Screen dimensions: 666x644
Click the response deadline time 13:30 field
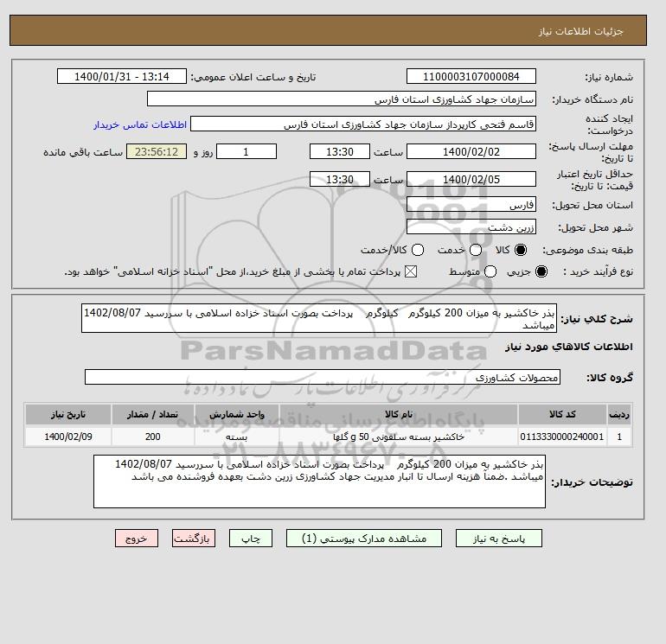[x=340, y=151]
